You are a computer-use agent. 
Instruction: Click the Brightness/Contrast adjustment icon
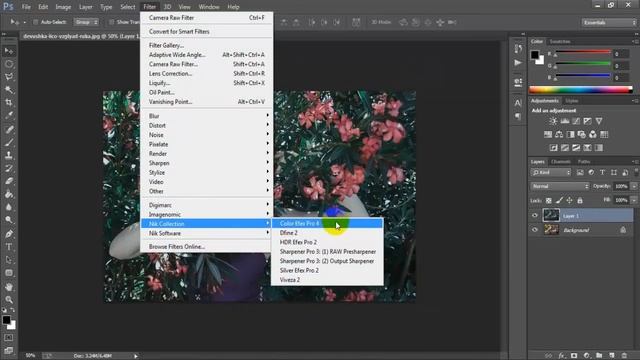click(553, 121)
